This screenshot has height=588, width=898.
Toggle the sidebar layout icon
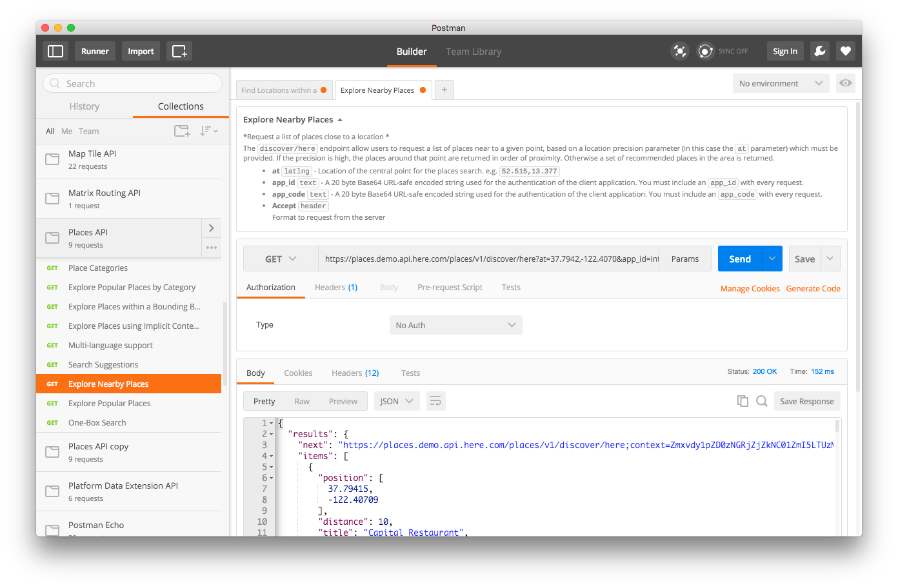pos(55,51)
